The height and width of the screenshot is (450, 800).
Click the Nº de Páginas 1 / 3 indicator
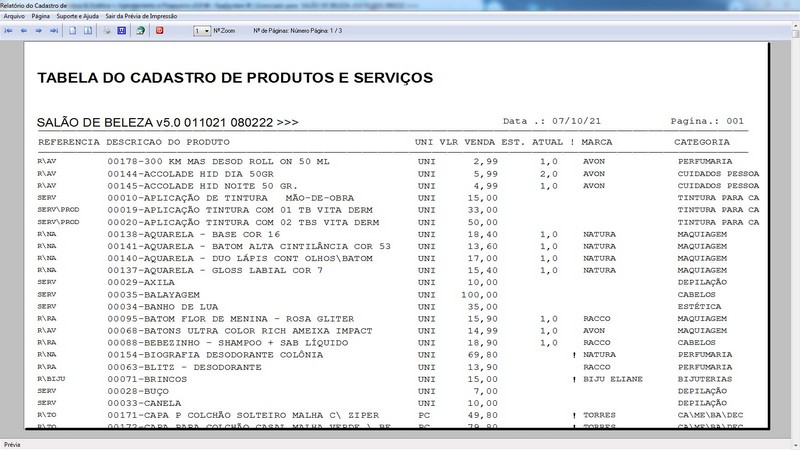298,31
